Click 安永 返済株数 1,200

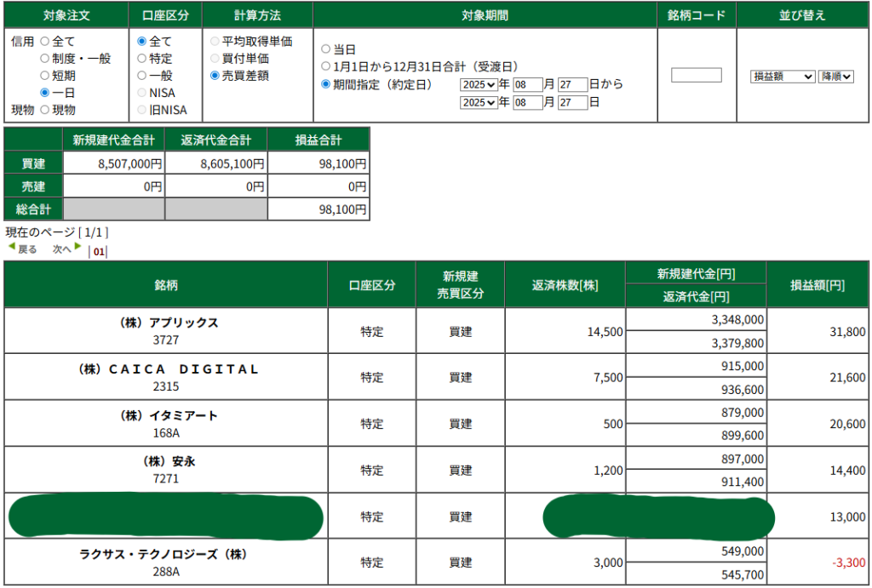tap(608, 471)
